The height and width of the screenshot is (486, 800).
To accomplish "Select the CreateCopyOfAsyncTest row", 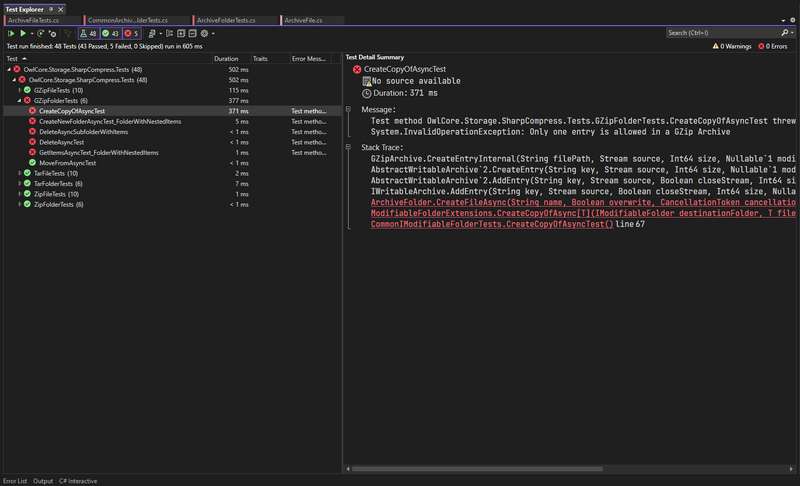I will [x=172, y=111].
